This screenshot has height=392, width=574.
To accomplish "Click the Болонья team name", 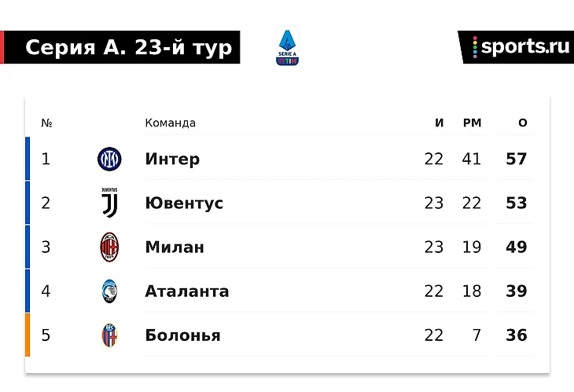I will 182,335.
